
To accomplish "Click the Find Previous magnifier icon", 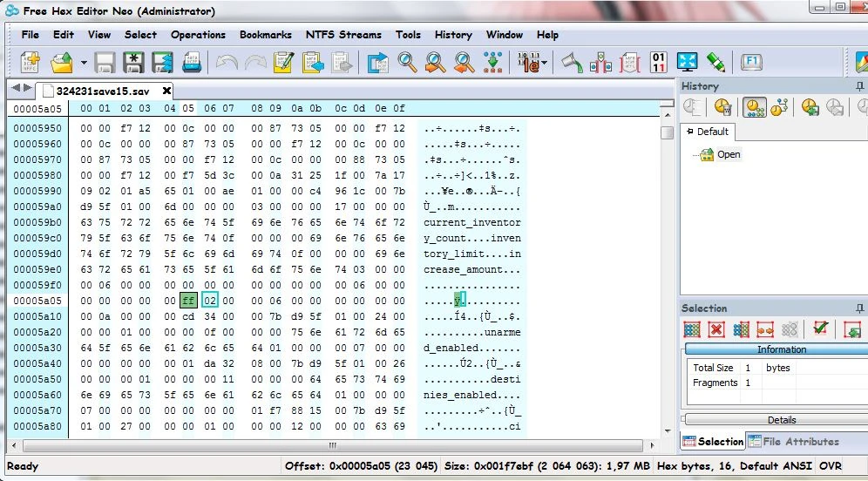I will pos(464,63).
